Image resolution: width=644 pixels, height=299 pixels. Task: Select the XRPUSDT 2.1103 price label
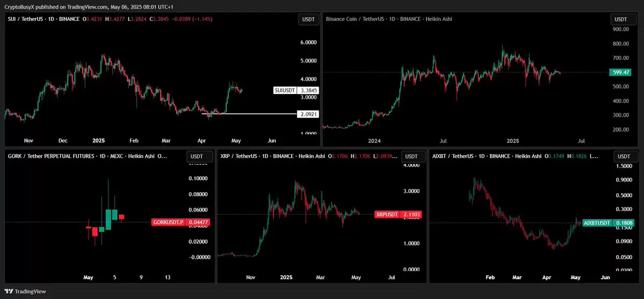pyautogui.click(x=398, y=214)
